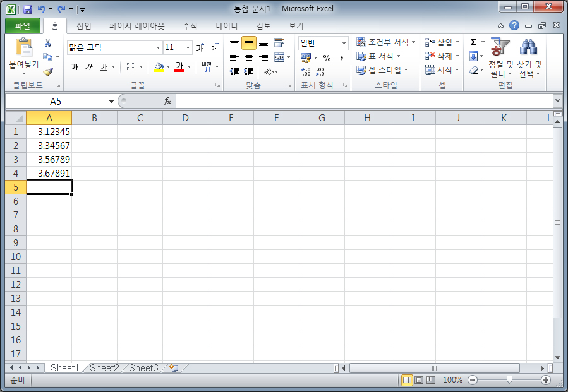Open 조건부 서식 conditional formatting dropdown
This screenshot has width=568, height=392.
(x=386, y=42)
